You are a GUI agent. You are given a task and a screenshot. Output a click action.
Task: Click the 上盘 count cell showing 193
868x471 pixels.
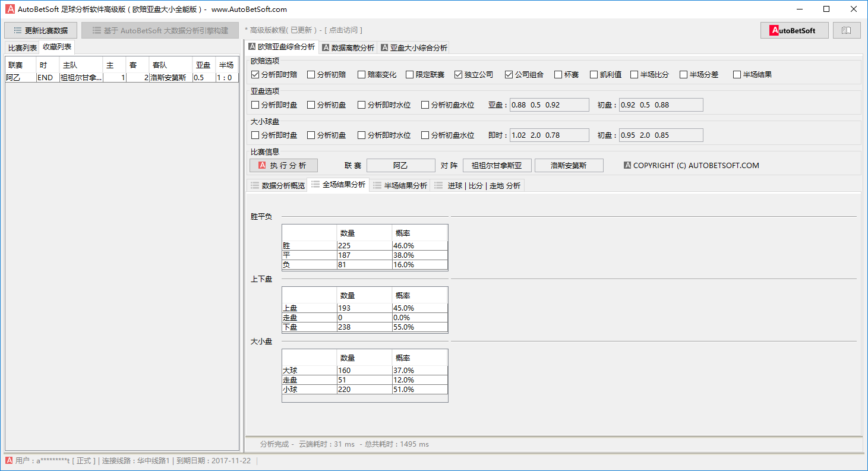(x=364, y=308)
